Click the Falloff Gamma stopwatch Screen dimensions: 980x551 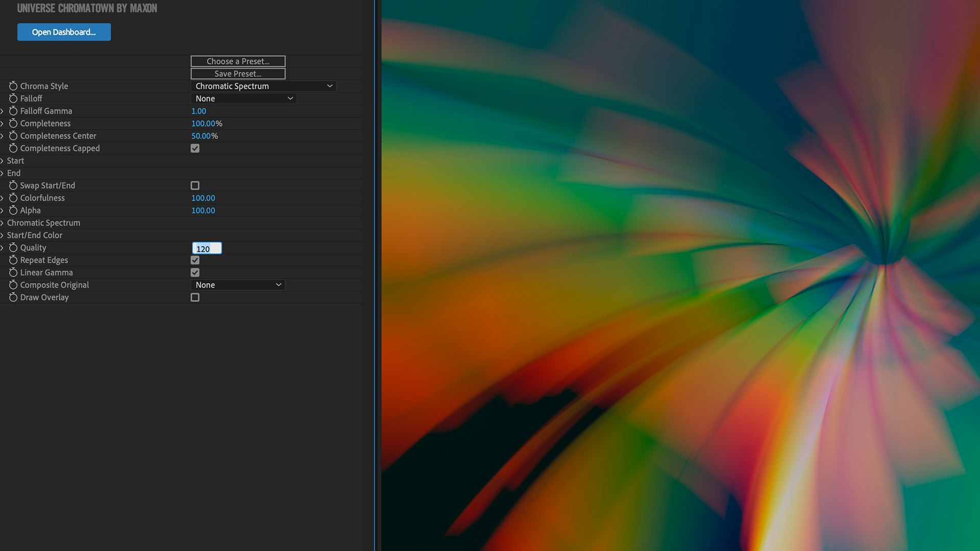(x=13, y=111)
